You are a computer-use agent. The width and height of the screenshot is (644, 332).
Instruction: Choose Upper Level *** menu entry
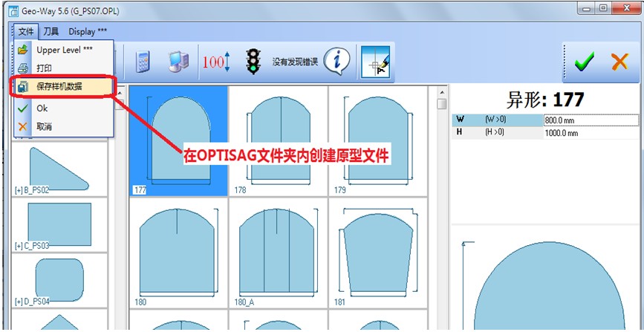click(64, 50)
